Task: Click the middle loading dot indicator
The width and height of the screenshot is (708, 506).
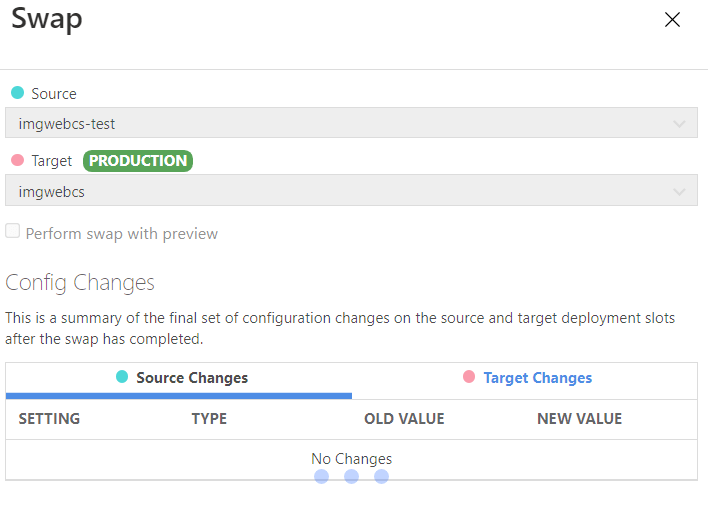Action: [351, 477]
